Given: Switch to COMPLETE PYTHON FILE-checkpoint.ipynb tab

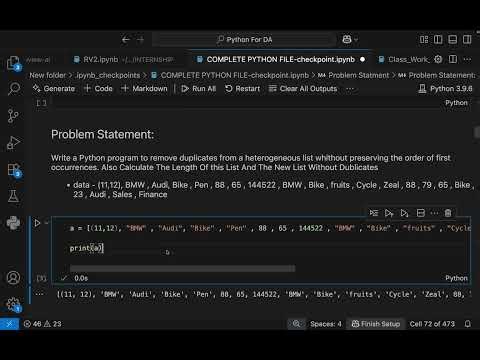Looking at the screenshot, I should 281,59.
